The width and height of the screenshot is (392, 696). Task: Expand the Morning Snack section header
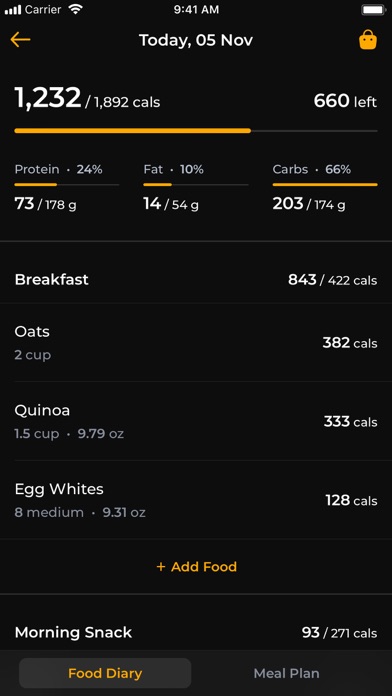(196, 632)
